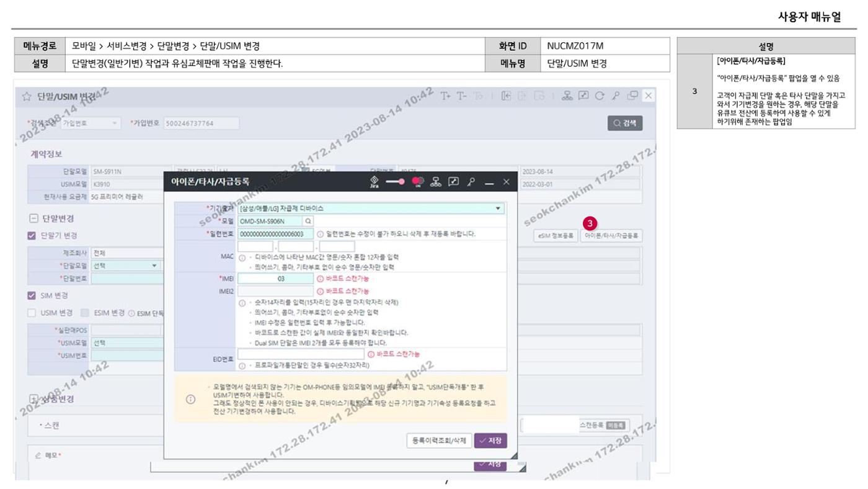The height and width of the screenshot is (489, 868).
Task: Close the 아이폰/타사/자급등록 popup
Action: tap(507, 182)
